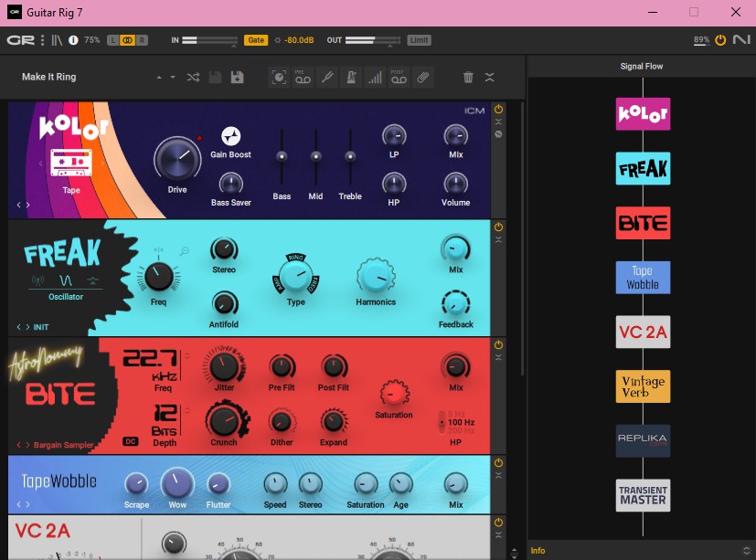The image size is (756, 560).
Task: Select the antenna oscillator mode in Freak
Action: pos(37,280)
